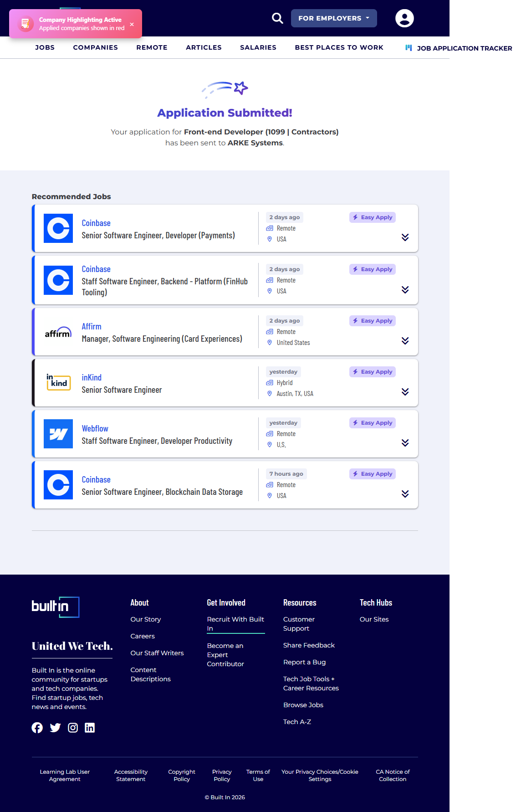
Task: Open Facebook page from footer icon
Action: (37, 728)
